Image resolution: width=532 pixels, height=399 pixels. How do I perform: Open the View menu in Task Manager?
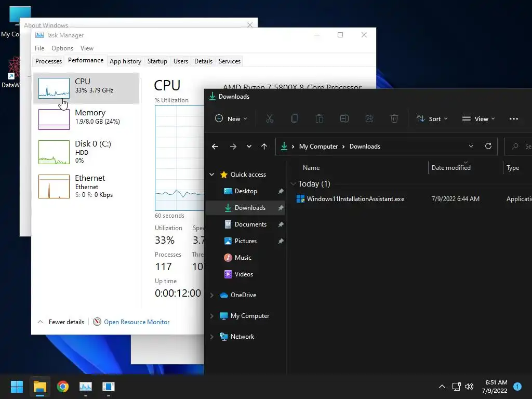pyautogui.click(x=87, y=48)
